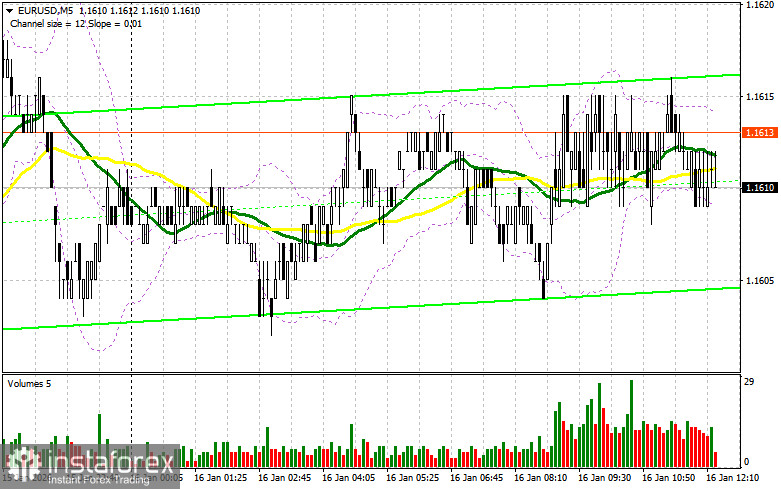Click the 'Volumes 5' indicator label
The width and height of the screenshot is (781, 489).
click(x=29, y=383)
